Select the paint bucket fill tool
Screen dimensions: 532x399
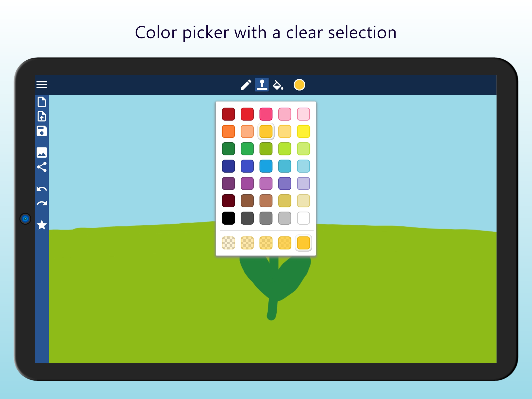[278, 85]
